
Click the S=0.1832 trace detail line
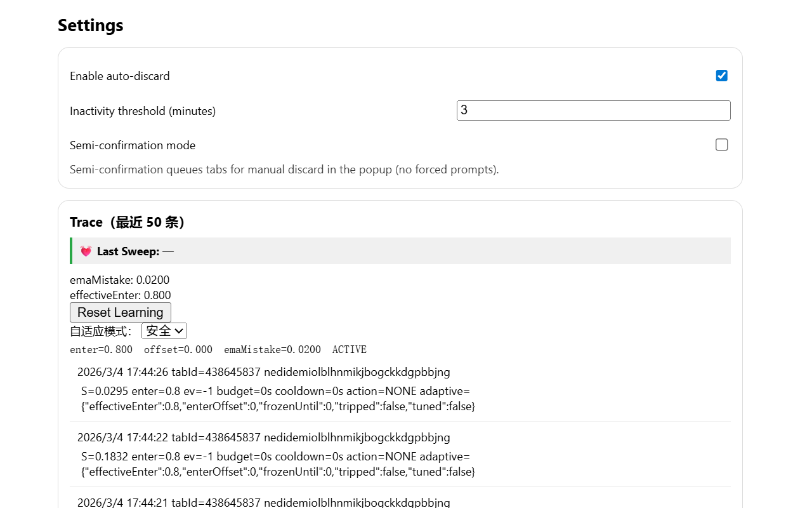(x=278, y=464)
